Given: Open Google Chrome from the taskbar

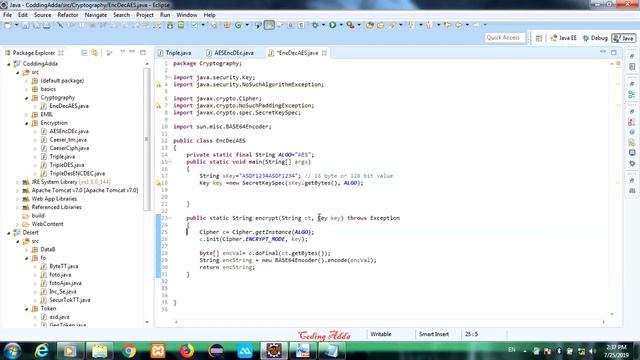Looking at the screenshot, I should pos(129,351).
